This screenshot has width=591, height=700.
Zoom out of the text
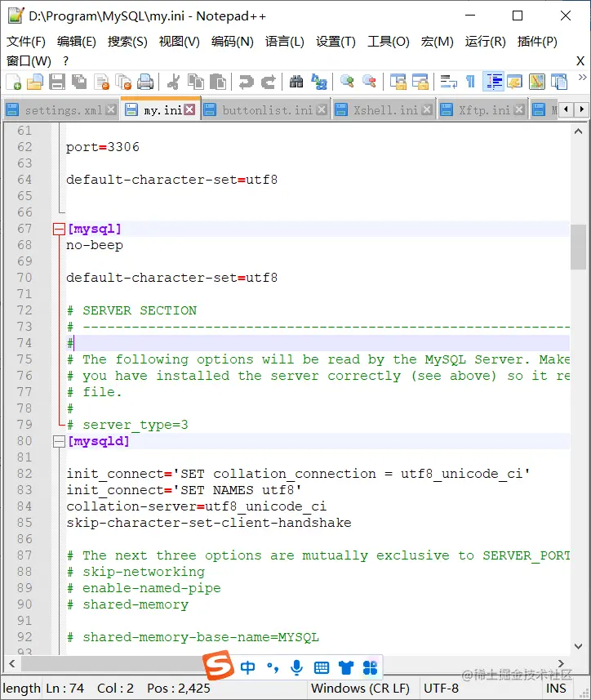pyautogui.click(x=369, y=82)
